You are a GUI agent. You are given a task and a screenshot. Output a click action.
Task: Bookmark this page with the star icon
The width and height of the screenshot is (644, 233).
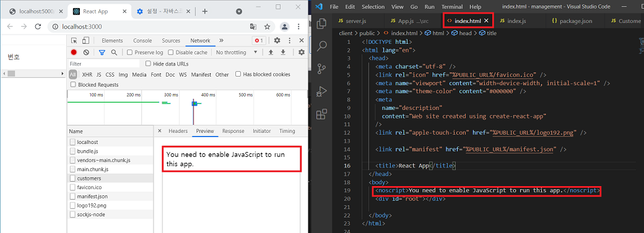(x=268, y=27)
